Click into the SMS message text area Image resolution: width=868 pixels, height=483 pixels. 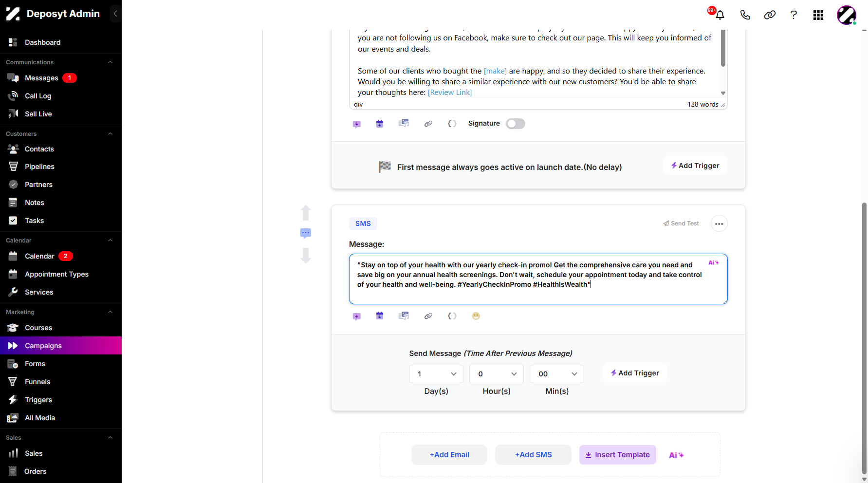[538, 279]
